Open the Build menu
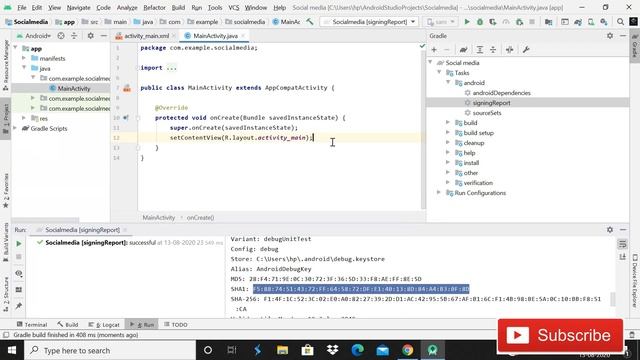This screenshot has height=360, width=640. pos(178,8)
